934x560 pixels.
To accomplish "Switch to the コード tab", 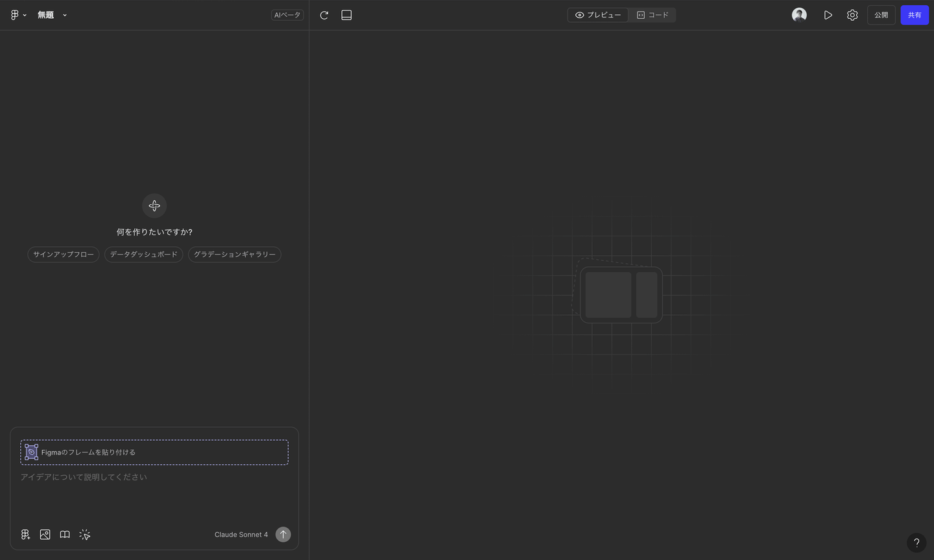I will click(653, 15).
